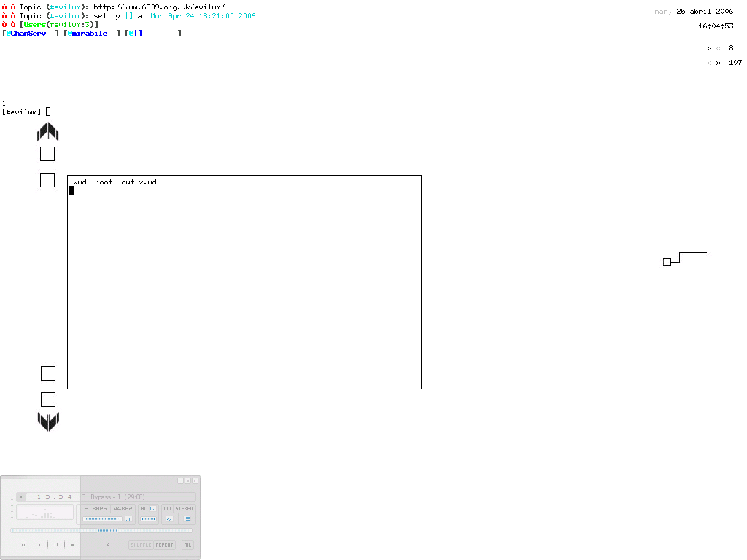747x560 pixels.
Task: Toggle Repeat mode in the player
Action: click(x=165, y=545)
